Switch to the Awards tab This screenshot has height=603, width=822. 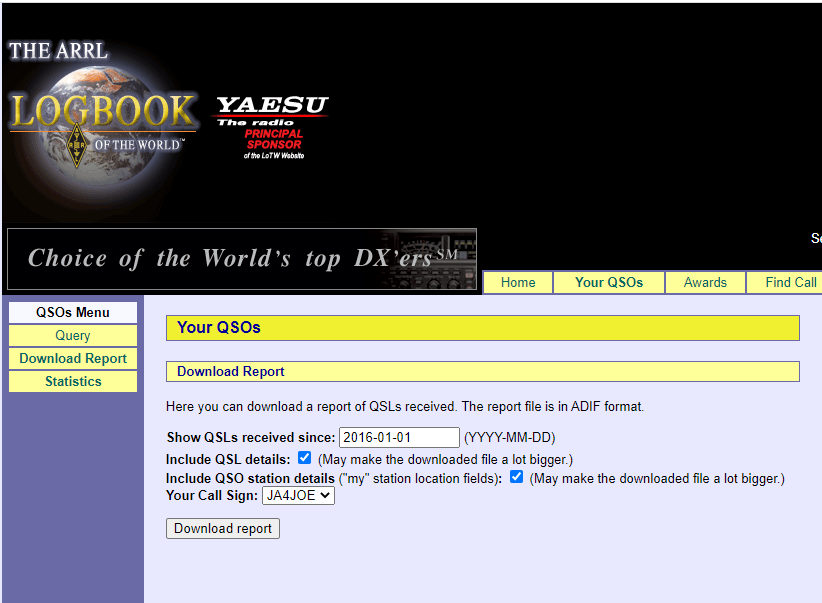tap(705, 283)
